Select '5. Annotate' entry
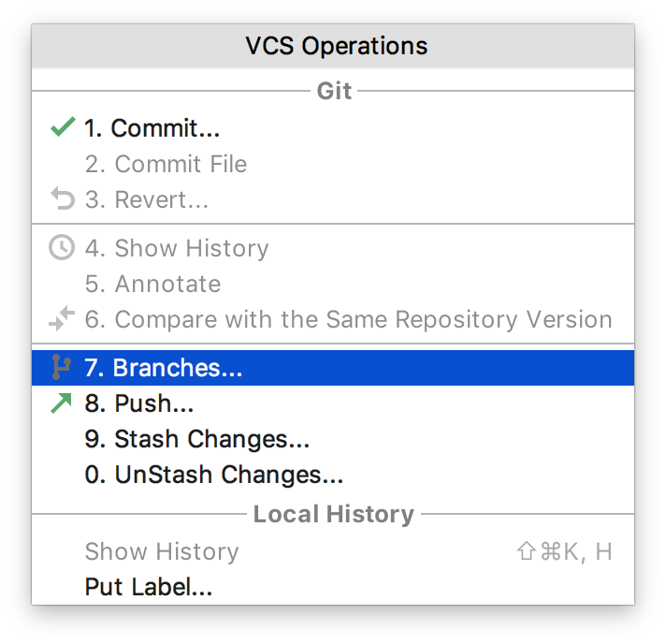The image size is (666, 644). pos(333,284)
